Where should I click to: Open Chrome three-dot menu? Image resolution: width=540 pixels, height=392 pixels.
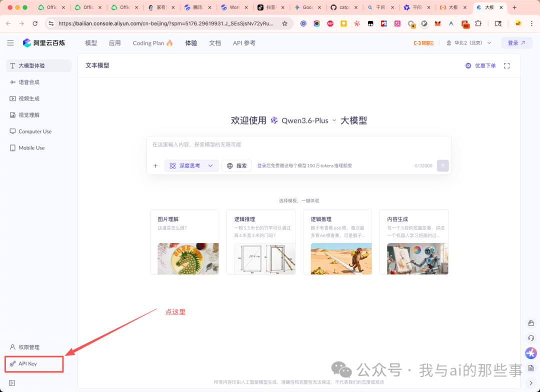(x=531, y=23)
